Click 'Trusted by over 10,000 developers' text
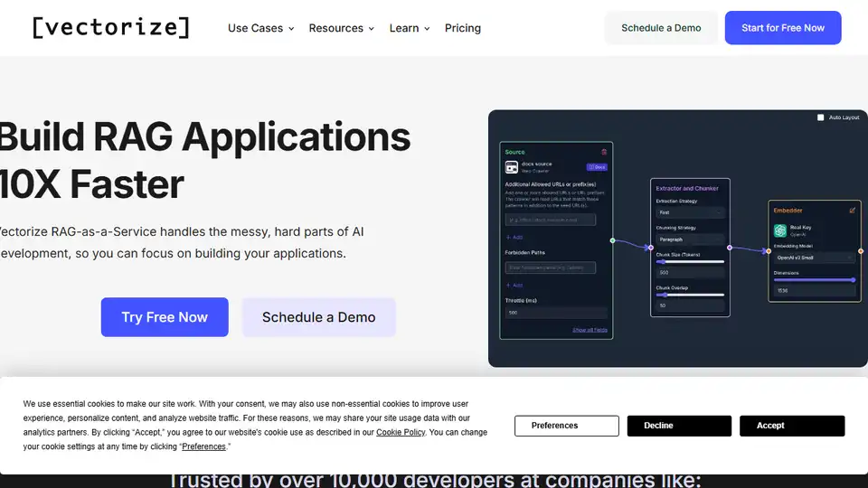The width and height of the screenshot is (868, 488). 434,480
